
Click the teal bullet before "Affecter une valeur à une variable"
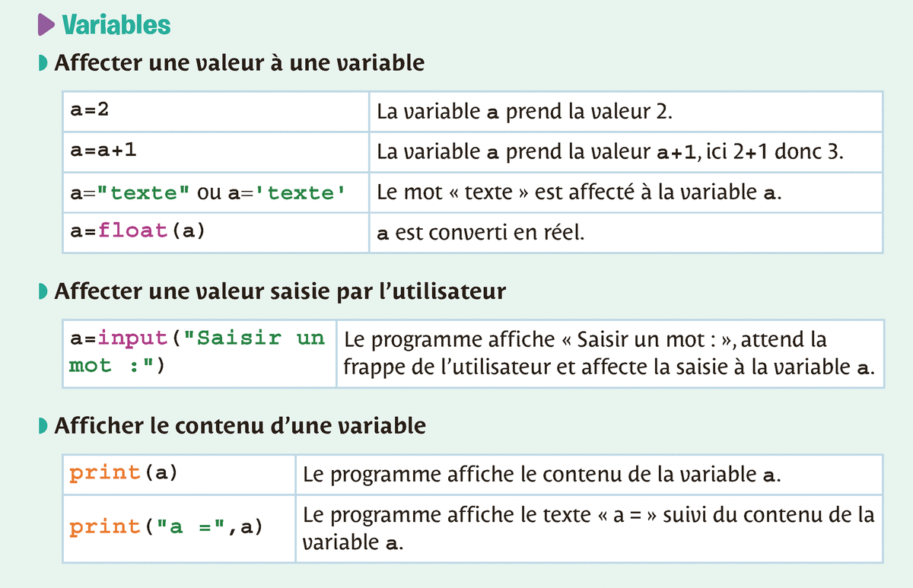(43, 62)
